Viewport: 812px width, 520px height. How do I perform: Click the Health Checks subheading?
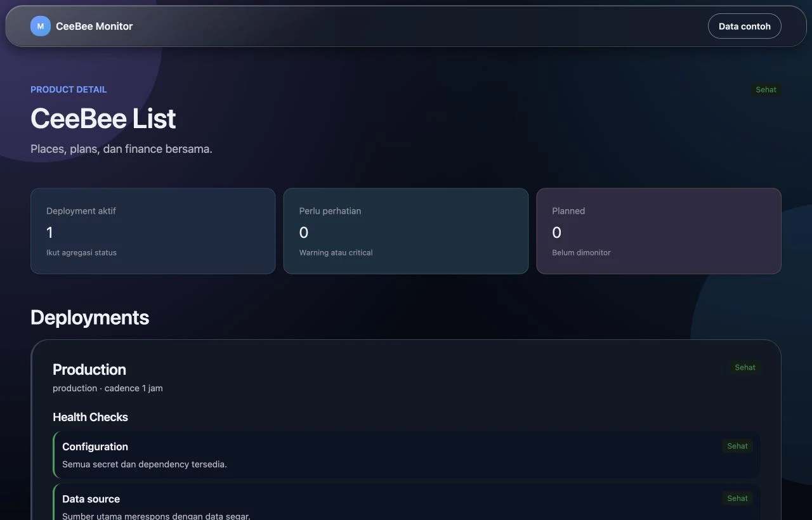point(90,417)
